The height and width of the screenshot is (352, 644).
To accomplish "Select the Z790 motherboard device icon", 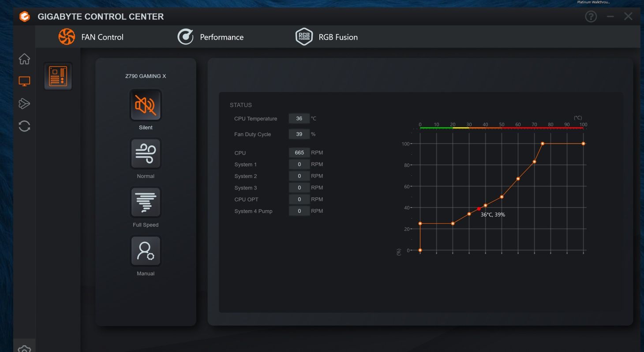I will 58,76.
